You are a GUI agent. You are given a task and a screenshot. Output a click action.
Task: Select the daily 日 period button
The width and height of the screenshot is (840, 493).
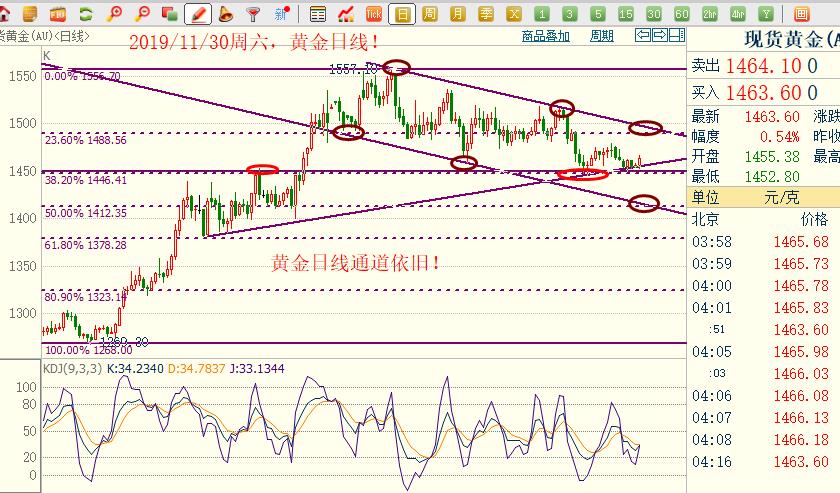pyautogui.click(x=402, y=14)
